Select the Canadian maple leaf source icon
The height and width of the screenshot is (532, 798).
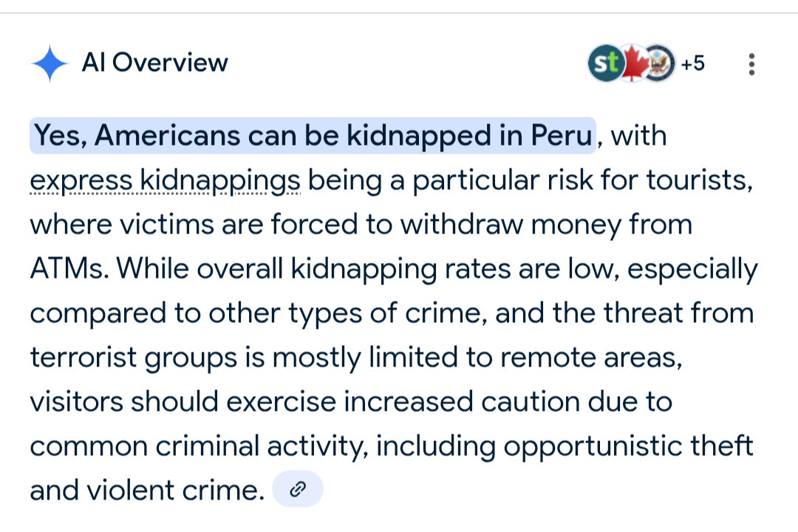pyautogui.click(x=632, y=64)
